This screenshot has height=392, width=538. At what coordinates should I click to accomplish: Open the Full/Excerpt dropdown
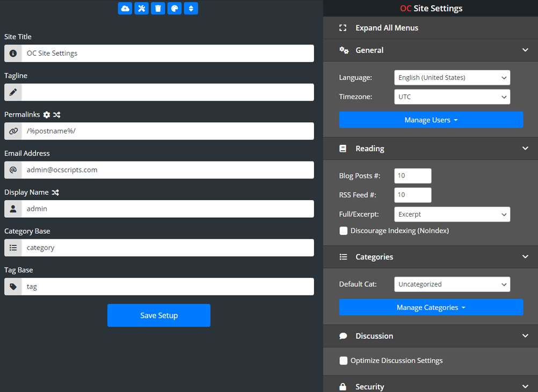click(x=452, y=214)
